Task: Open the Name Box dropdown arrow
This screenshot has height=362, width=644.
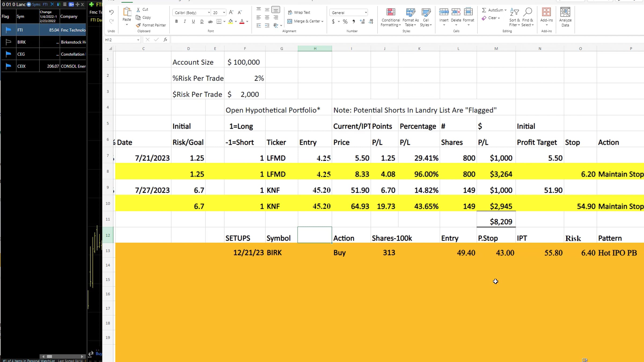Action: [x=138, y=40]
